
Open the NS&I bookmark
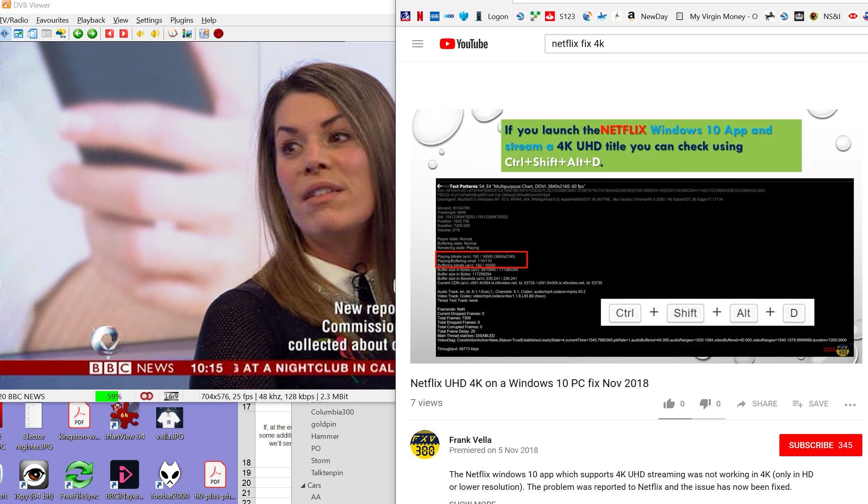[x=825, y=16]
